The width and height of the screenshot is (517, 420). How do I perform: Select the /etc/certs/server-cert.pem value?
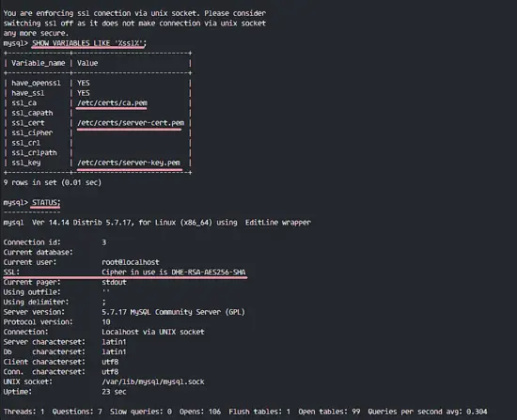131,123
